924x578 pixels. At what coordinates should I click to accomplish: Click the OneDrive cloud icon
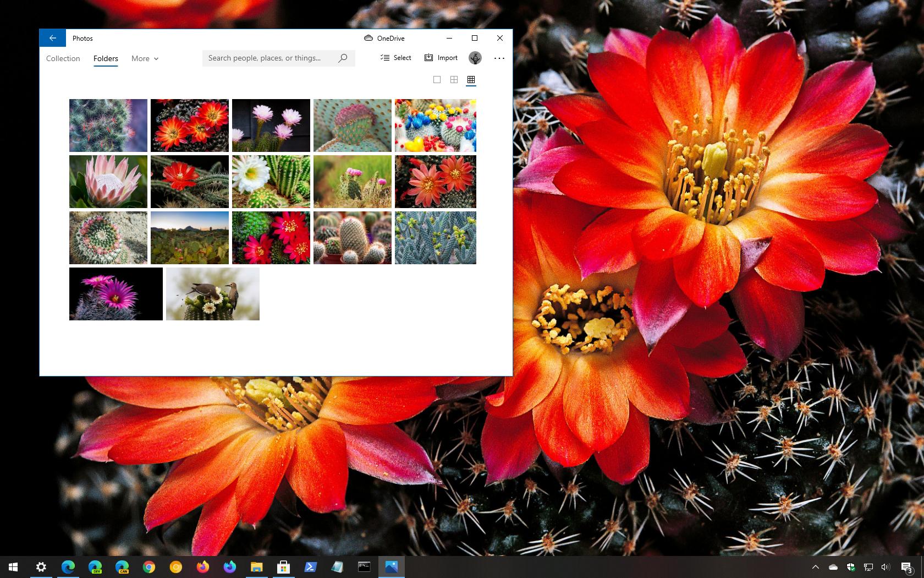367,38
